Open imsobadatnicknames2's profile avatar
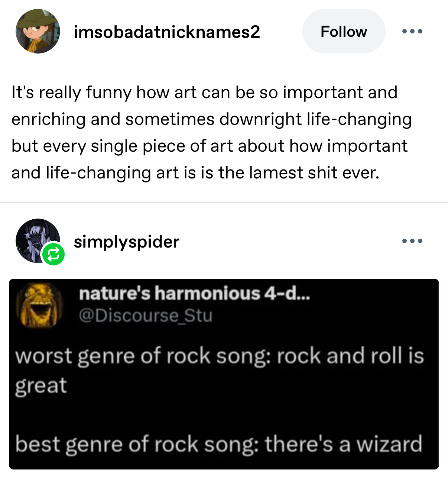Screen dimensions: 448x481 pyautogui.click(x=38, y=32)
